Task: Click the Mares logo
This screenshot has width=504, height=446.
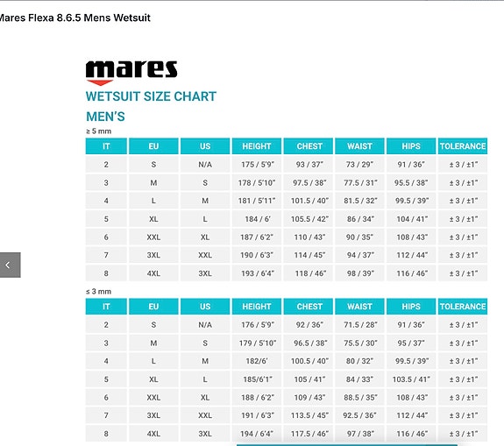Action: tap(131, 73)
